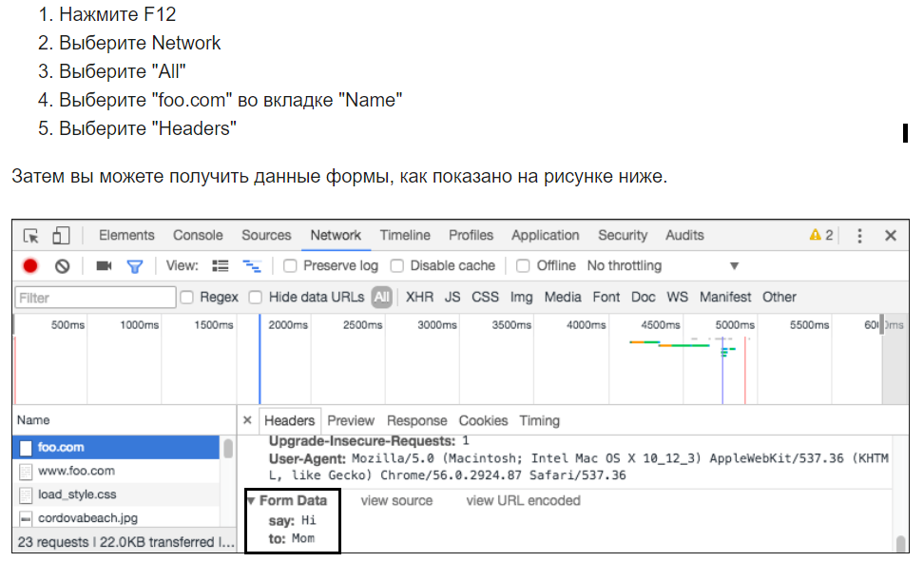Toggle the waterfall overview view icon
Viewport: 924px width, 562px height.
pos(252,266)
